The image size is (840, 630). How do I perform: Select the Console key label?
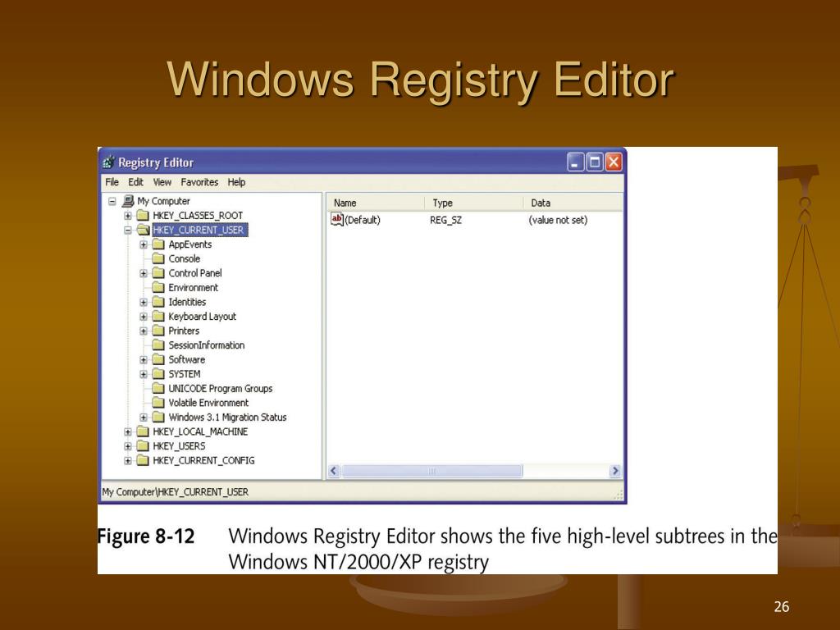[x=185, y=258]
